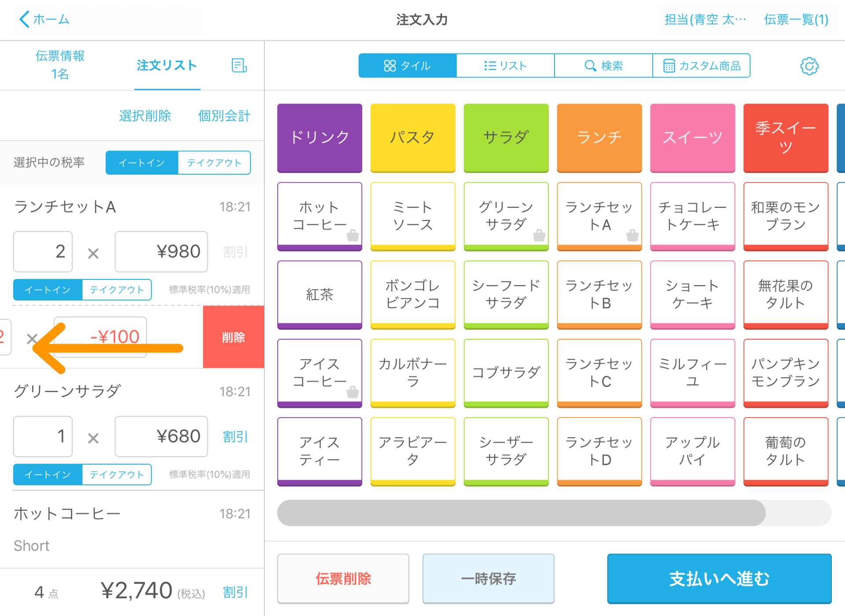Apply 割引 to the order total

point(235,592)
